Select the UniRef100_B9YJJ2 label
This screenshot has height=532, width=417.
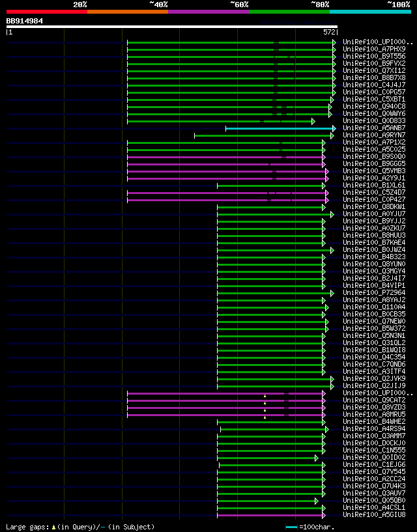(374, 221)
